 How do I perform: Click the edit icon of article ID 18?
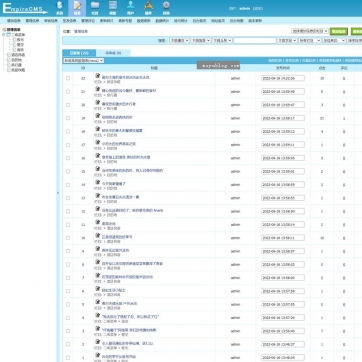pos(97,129)
